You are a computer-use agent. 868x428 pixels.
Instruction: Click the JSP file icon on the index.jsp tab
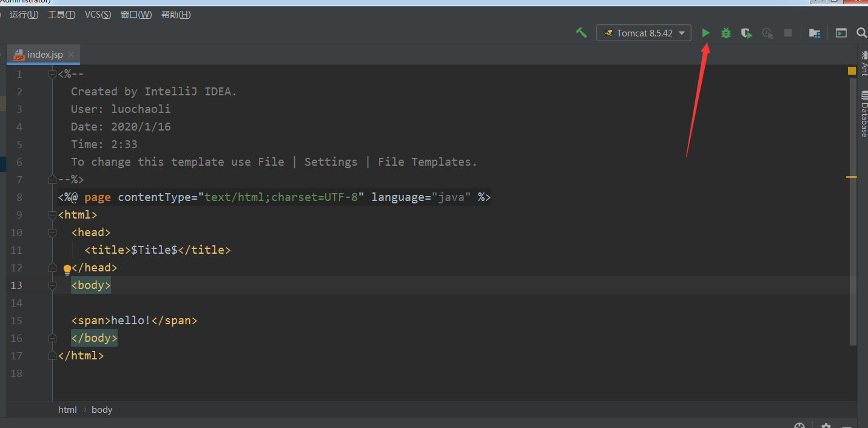coord(19,55)
